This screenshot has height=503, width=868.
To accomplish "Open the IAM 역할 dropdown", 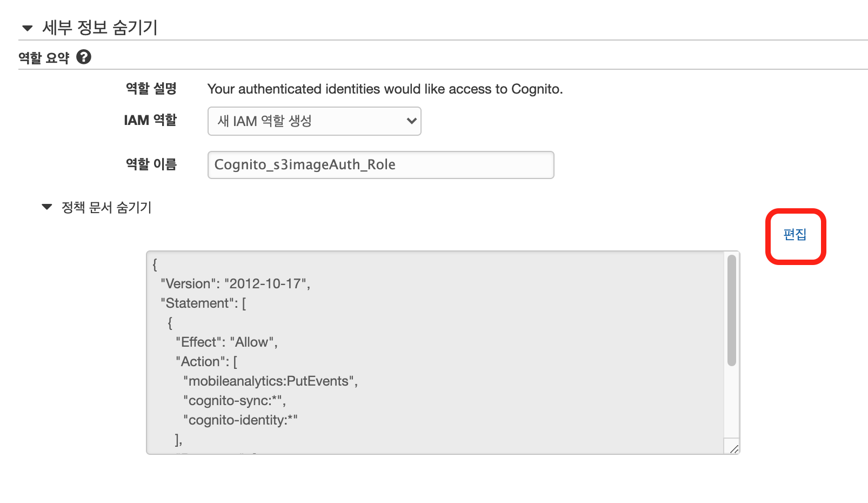I will 314,121.
